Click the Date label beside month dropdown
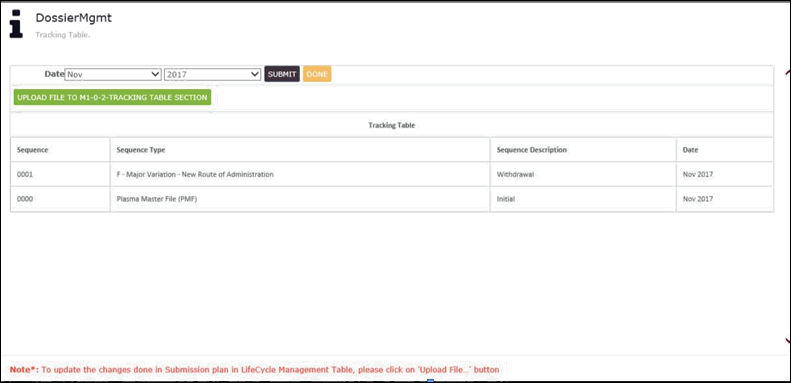 pyautogui.click(x=54, y=74)
